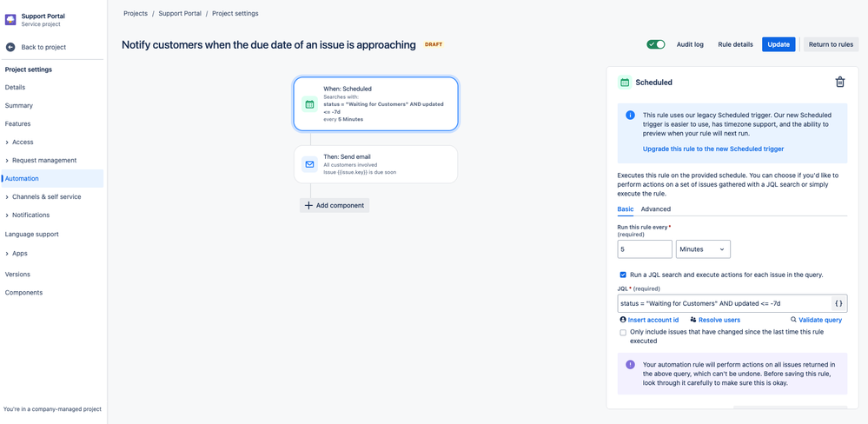
Task: Select the Send email envelope icon
Action: (309, 164)
